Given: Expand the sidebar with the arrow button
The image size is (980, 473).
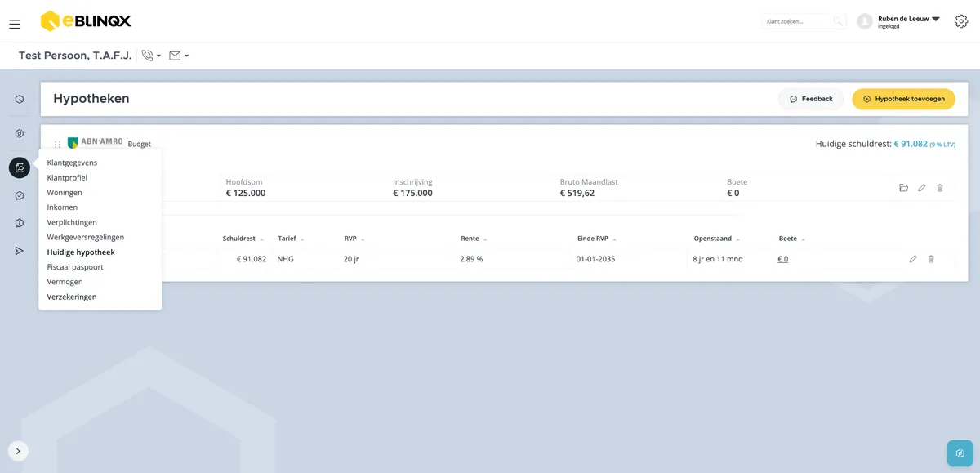Looking at the screenshot, I should pos(18,451).
